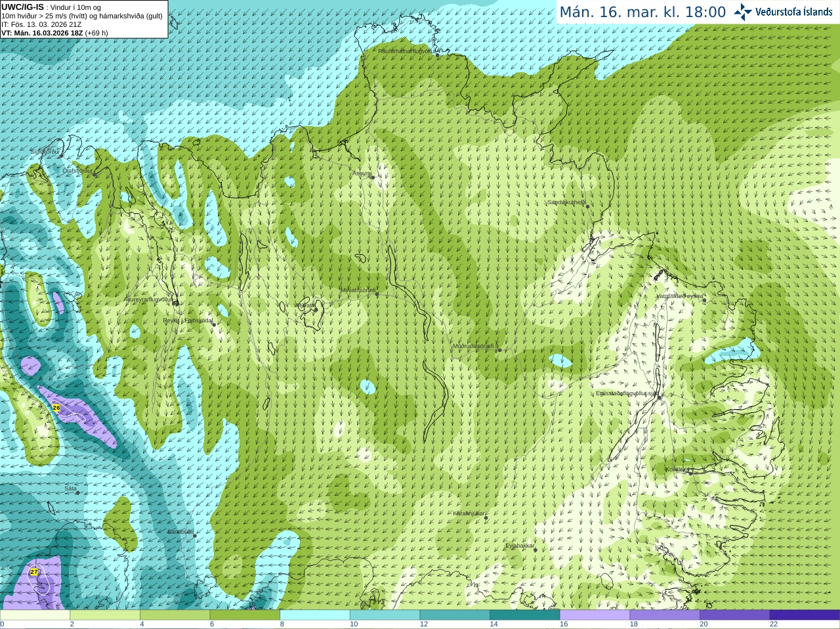This screenshot has height=629, width=840.
Task: Select the 10–12 m/s legend color
Action: (x=385, y=615)
